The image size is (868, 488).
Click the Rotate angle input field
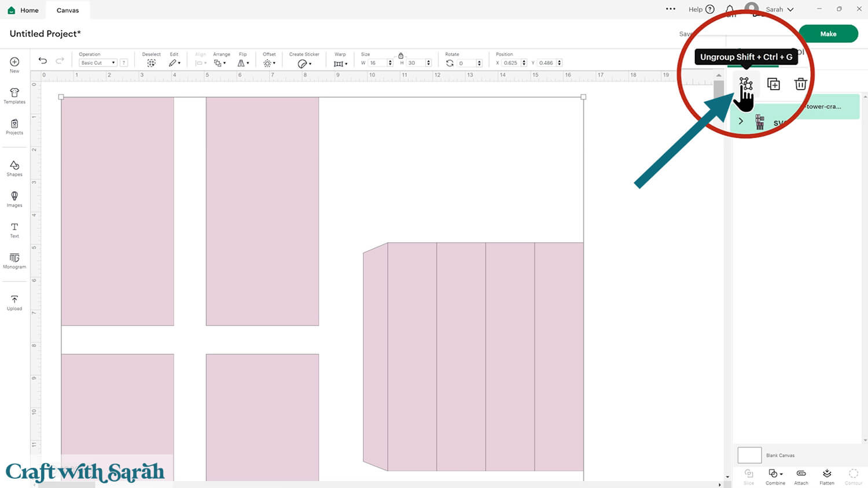pos(466,63)
